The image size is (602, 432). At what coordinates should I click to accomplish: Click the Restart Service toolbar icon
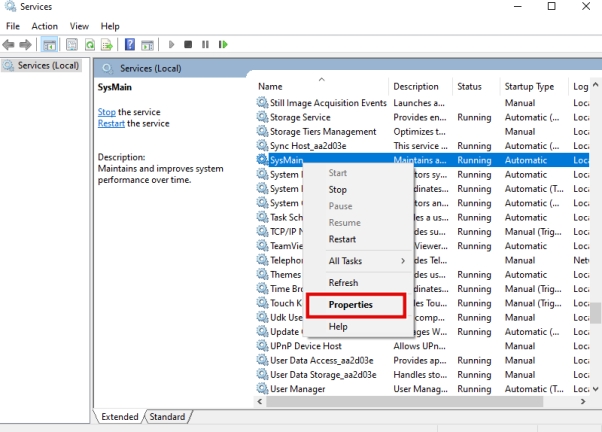(222, 45)
